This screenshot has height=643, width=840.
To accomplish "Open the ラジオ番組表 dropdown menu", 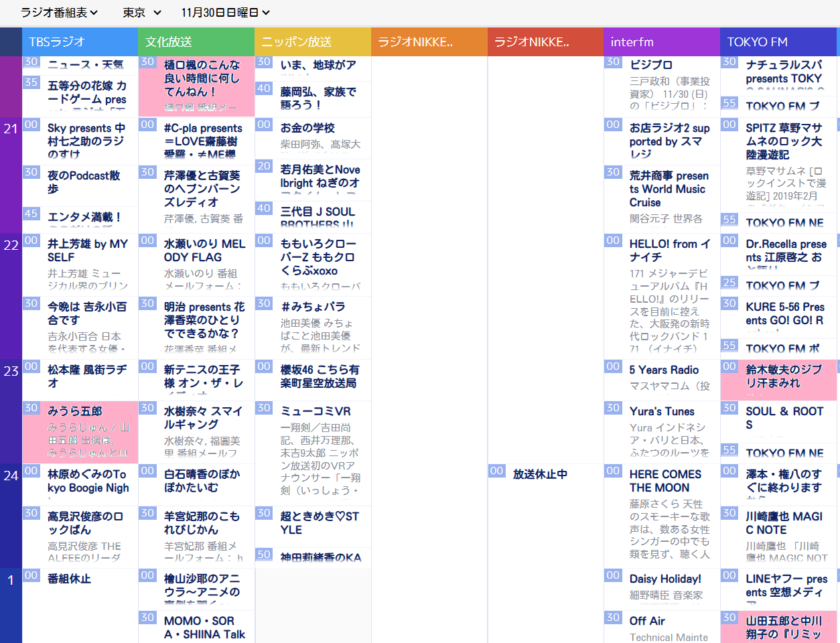I will tap(59, 12).
